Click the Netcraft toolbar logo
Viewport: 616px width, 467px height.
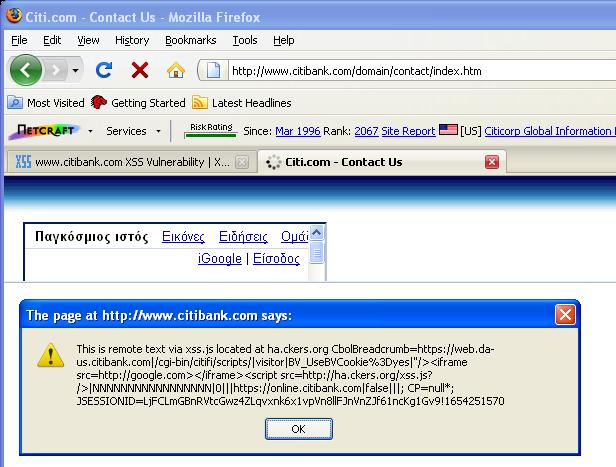tap(44, 131)
